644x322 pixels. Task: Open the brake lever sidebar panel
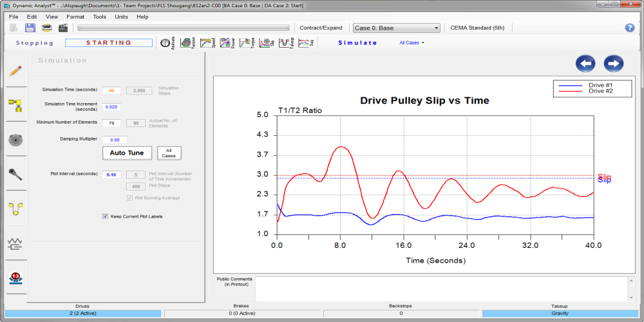click(15, 175)
